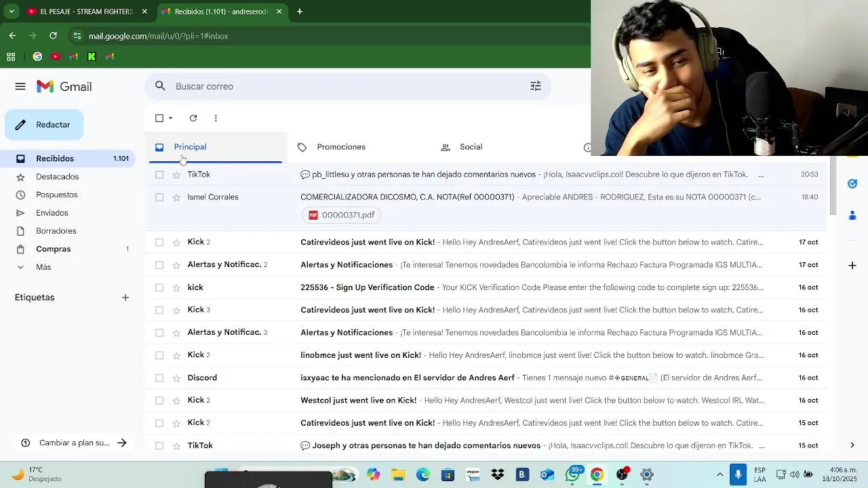This screenshot has height=488, width=868.
Task: Star the Discord isxyaac email
Action: point(176,378)
